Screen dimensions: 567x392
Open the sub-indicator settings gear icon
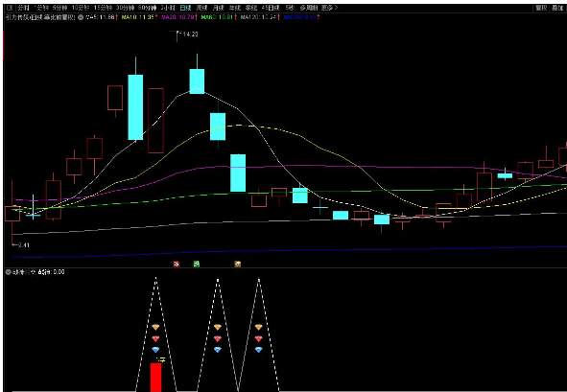pos(8,272)
